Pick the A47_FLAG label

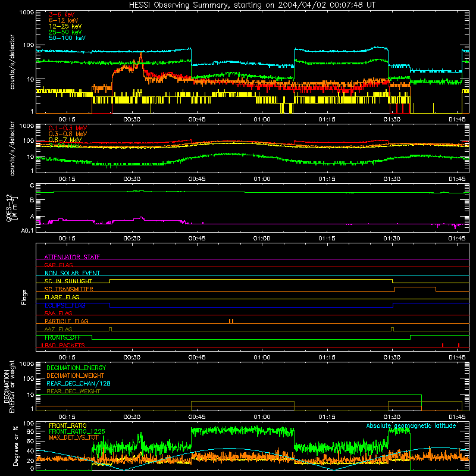pyautogui.click(x=58, y=329)
